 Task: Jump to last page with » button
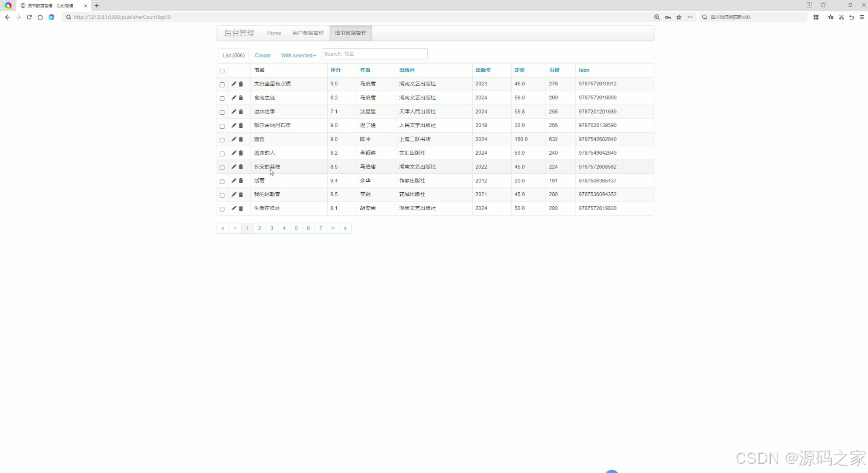[x=345, y=228]
